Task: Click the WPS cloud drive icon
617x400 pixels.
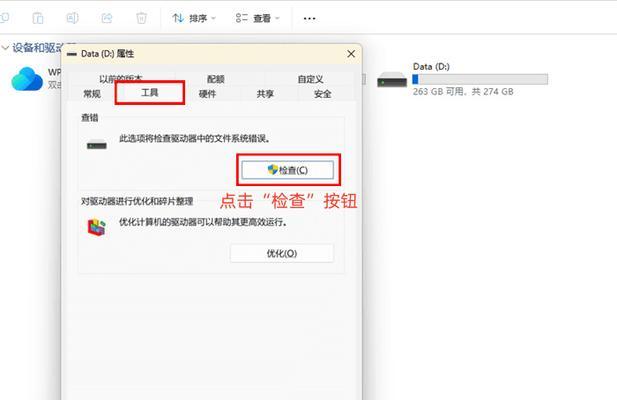Action: [x=27, y=79]
